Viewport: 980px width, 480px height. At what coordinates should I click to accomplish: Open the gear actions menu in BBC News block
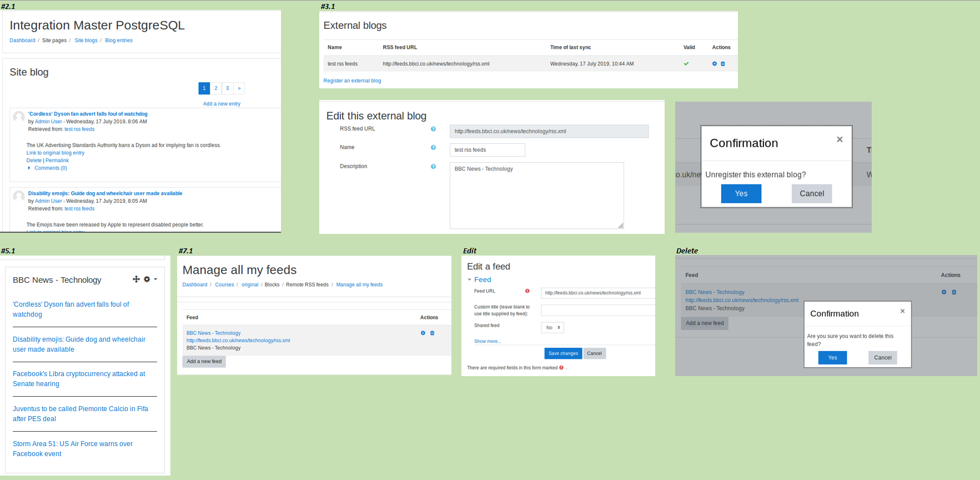pos(150,279)
